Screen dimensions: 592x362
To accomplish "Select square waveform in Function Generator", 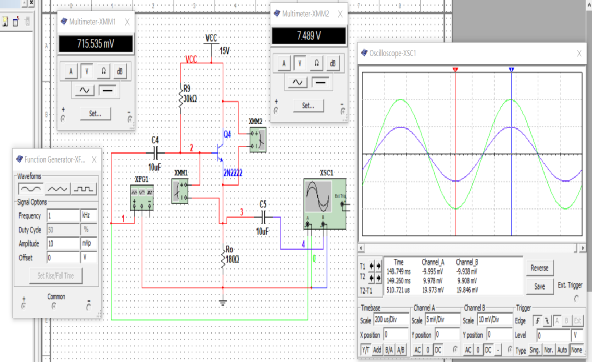I will (83, 189).
